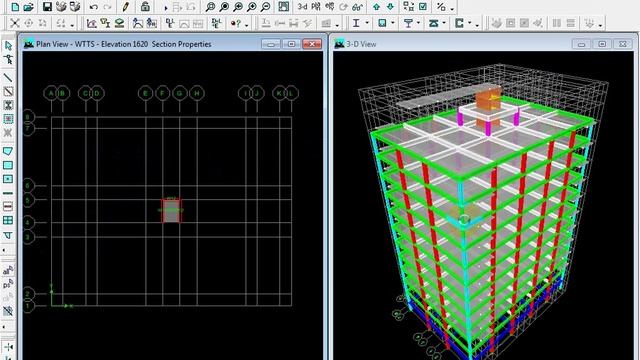Select the pointer select object tool

tap(8, 46)
